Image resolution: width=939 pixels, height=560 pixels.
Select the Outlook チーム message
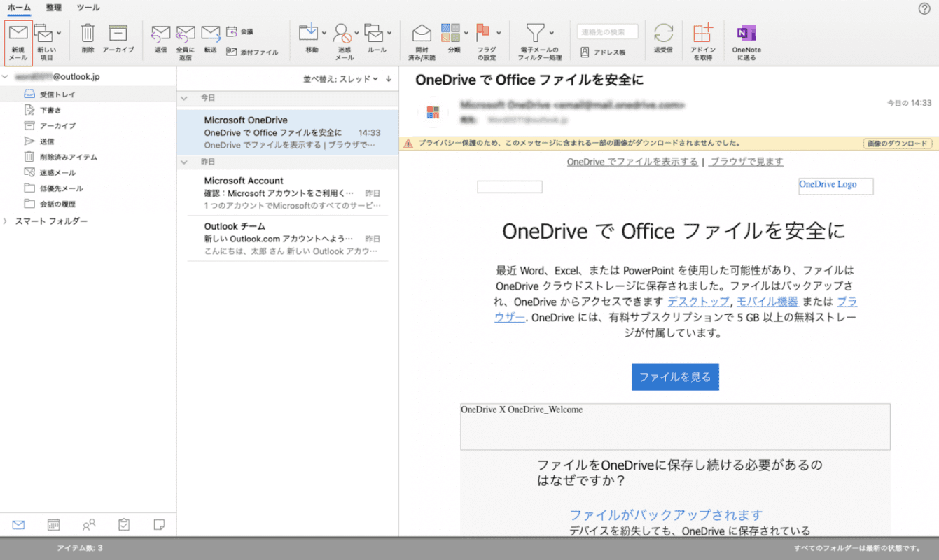click(288, 239)
